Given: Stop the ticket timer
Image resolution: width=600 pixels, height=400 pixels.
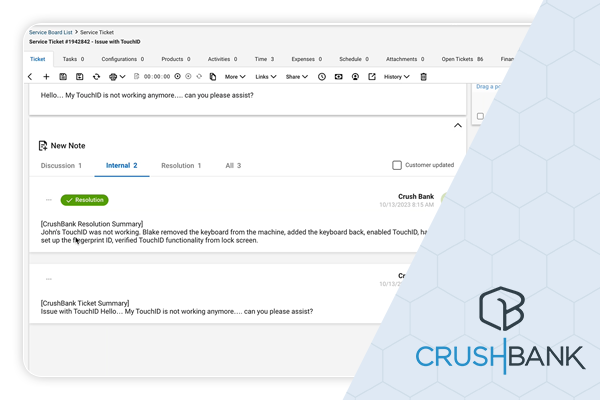Looking at the screenshot, I should tap(188, 77).
